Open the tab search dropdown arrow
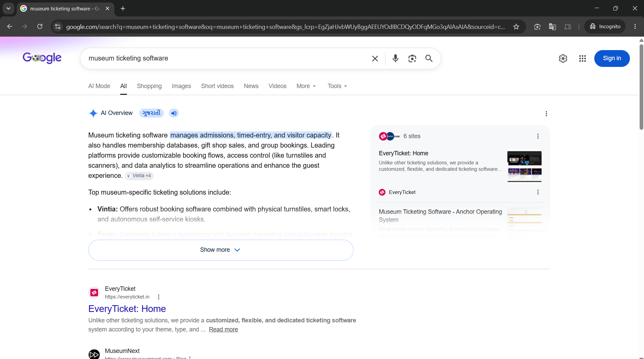Viewport: 644px width, 359px height. pyautogui.click(x=8, y=8)
